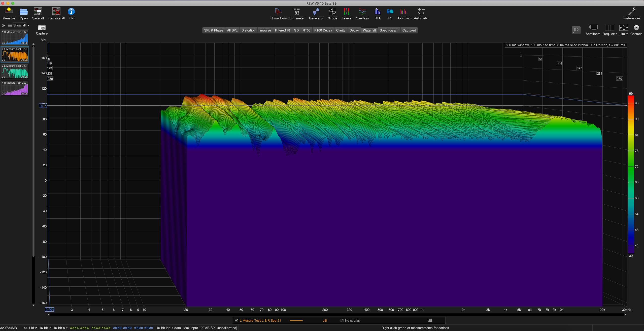644x331 pixels.
Task: Toggle the 3D view button
Action: pos(576,30)
